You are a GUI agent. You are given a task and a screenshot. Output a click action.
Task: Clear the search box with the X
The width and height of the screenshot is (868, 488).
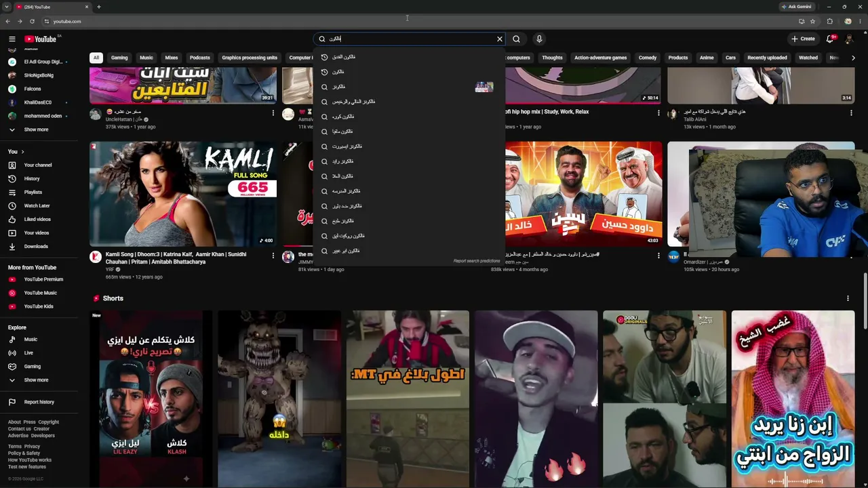pyautogui.click(x=500, y=39)
